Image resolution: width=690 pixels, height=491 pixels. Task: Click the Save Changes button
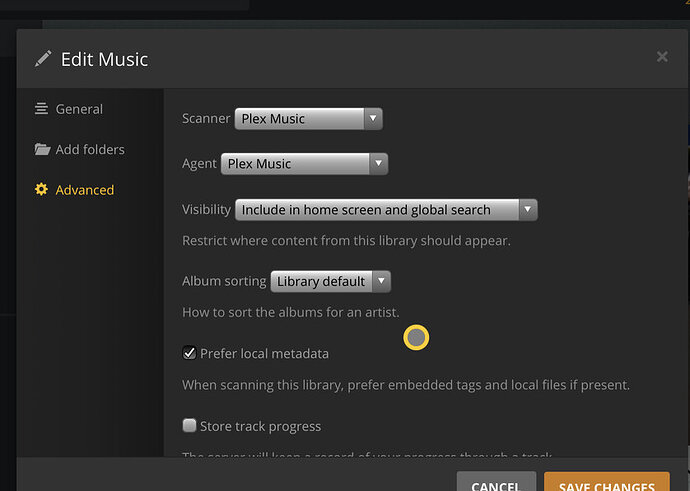pos(607,482)
